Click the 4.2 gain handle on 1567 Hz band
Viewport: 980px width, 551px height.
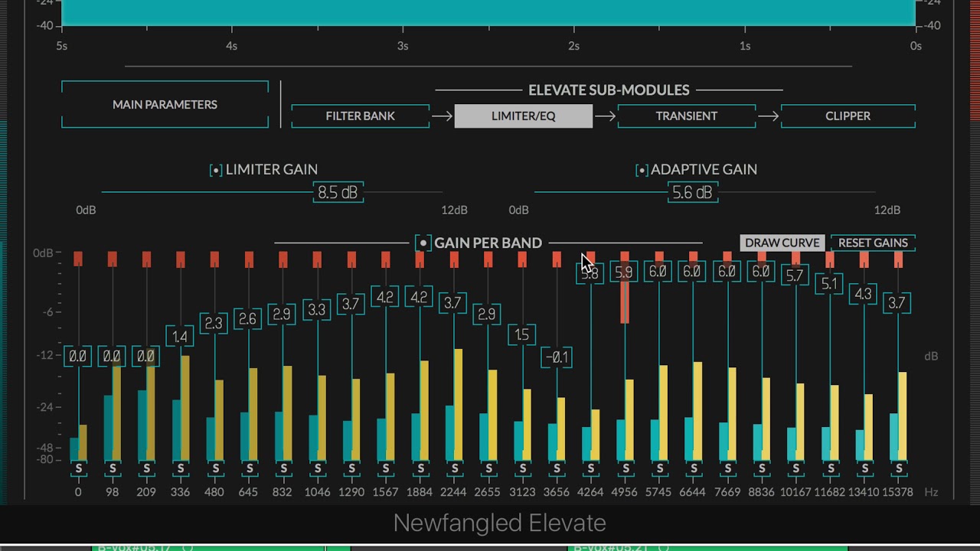click(x=385, y=297)
